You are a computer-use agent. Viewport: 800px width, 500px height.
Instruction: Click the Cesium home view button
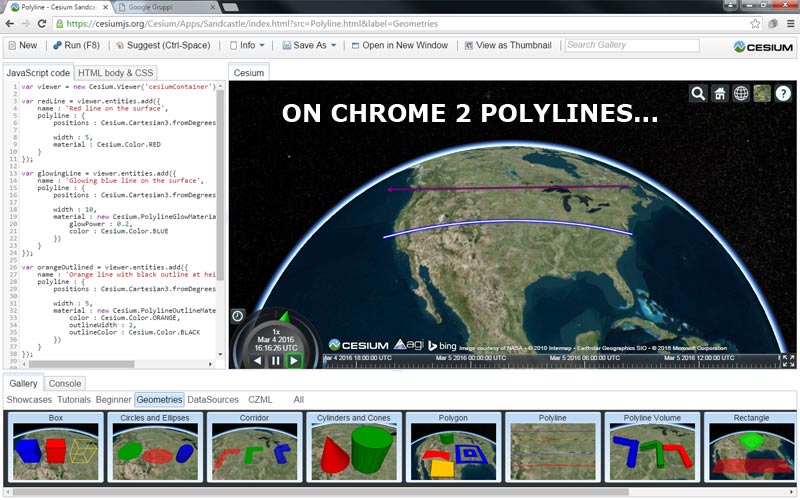[x=719, y=93]
